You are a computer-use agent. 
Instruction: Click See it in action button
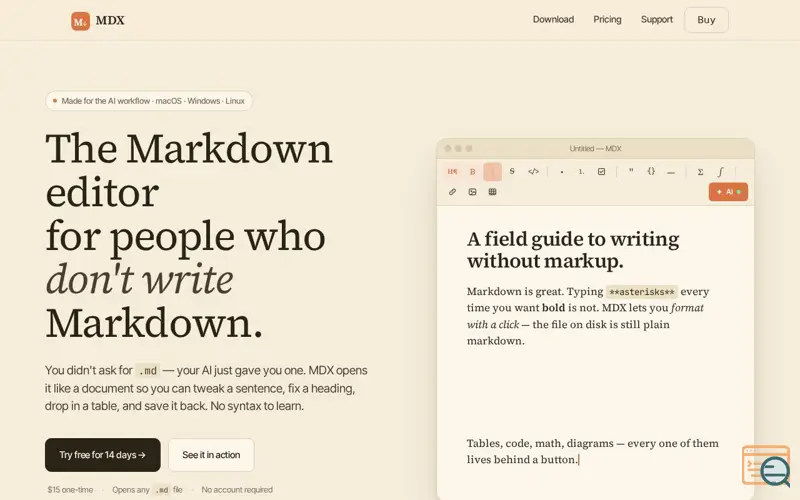(211, 455)
